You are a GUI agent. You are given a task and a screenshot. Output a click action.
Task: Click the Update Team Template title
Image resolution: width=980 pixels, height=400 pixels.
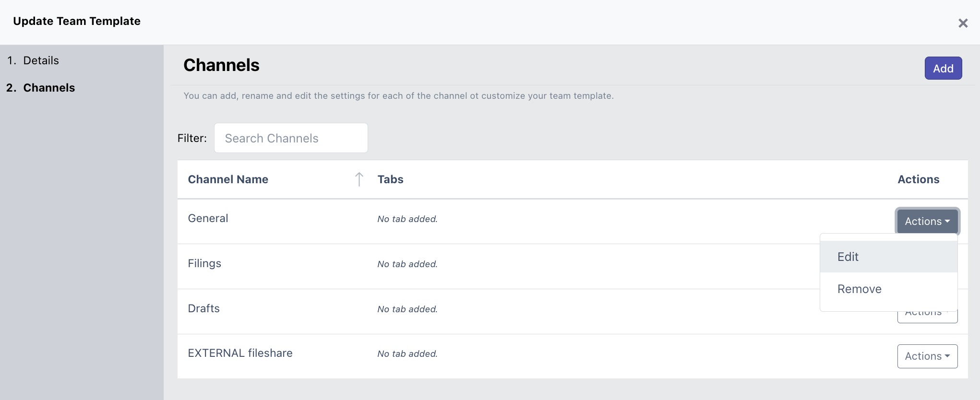coord(77,21)
